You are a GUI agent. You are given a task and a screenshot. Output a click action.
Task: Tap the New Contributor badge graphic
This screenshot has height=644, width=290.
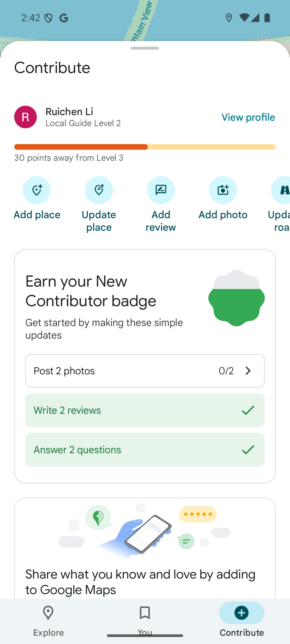236,298
